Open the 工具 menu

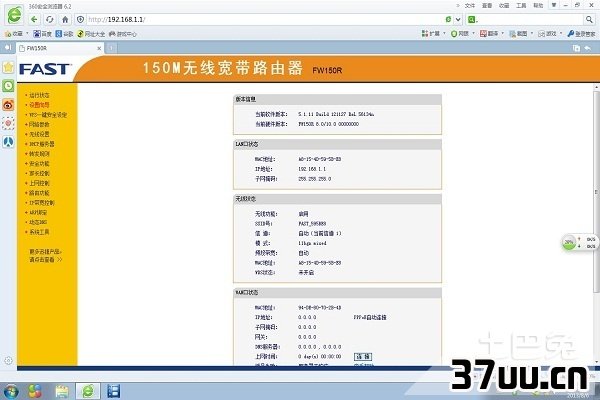pyautogui.click(x=521, y=5)
